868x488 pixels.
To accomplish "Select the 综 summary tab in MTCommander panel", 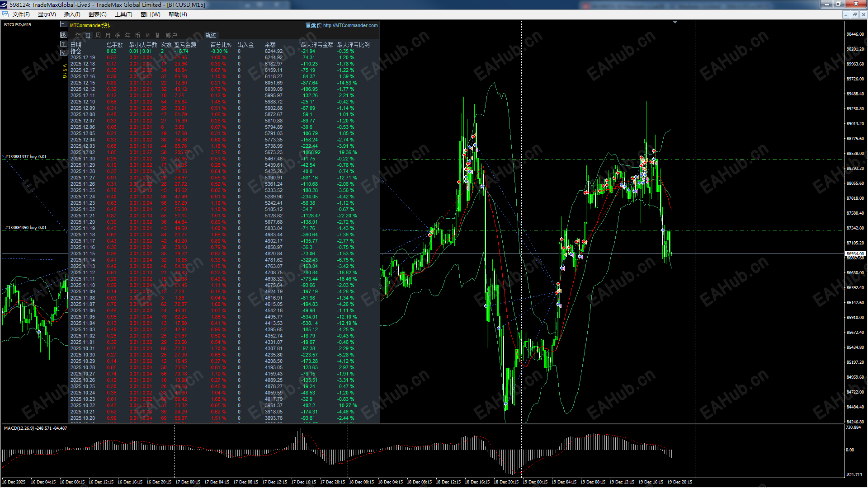I will (78, 35).
